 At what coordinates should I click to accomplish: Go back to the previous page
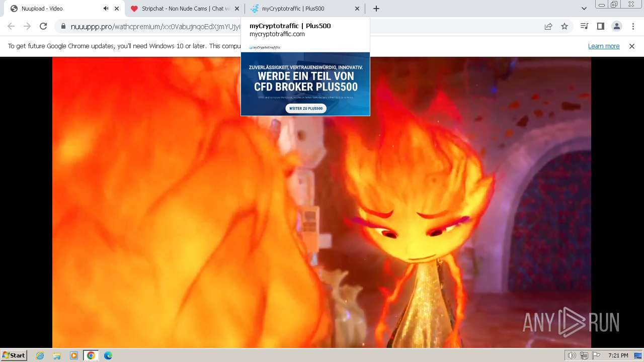click(11, 26)
